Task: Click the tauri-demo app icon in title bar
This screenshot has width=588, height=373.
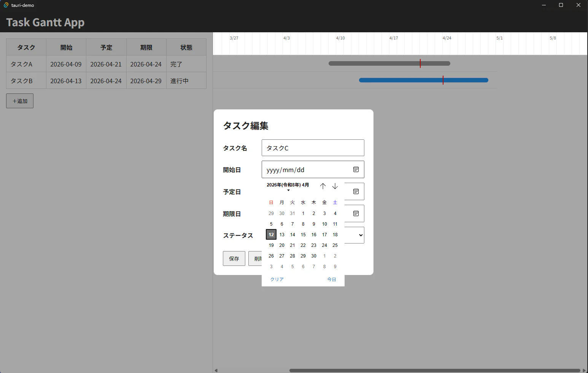Action: (x=6, y=5)
